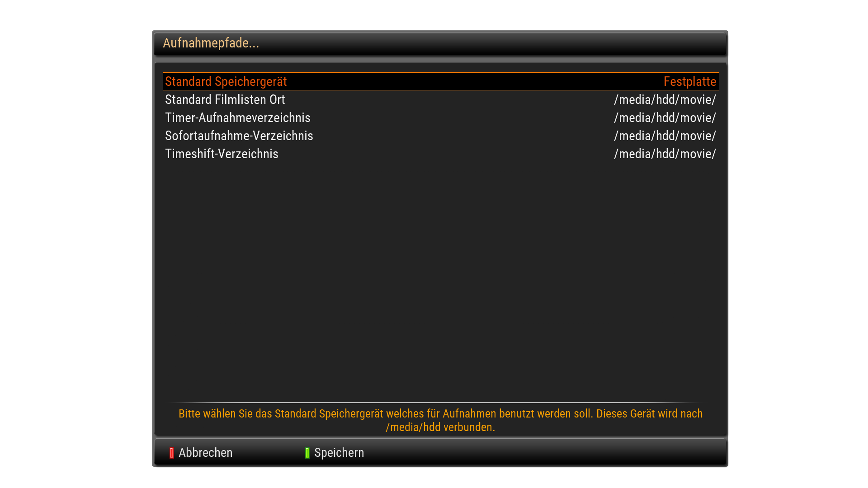Click the Aufnahmepfade window title
Image resolution: width=868 pixels, height=488 pixels.
[x=211, y=43]
